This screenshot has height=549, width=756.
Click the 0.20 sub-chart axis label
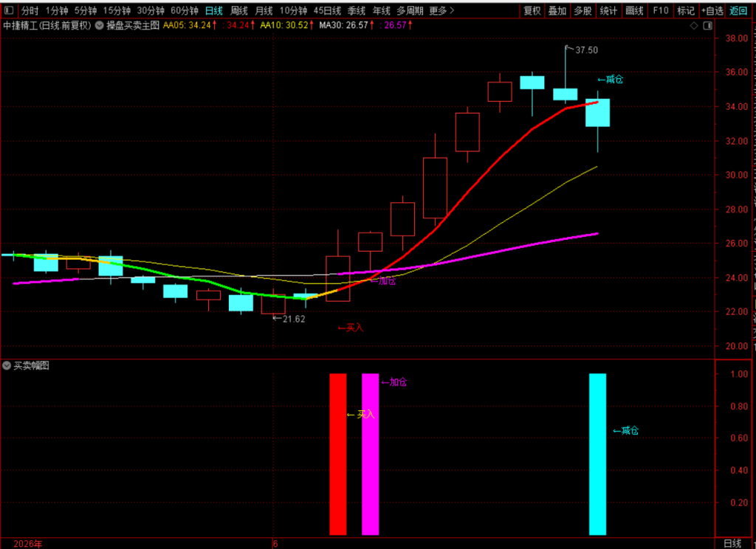pyautogui.click(x=738, y=503)
